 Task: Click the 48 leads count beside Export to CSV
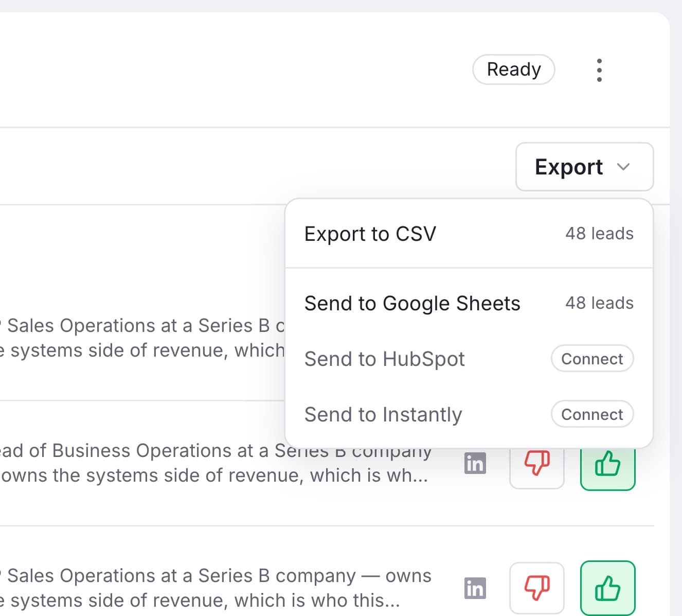point(600,234)
